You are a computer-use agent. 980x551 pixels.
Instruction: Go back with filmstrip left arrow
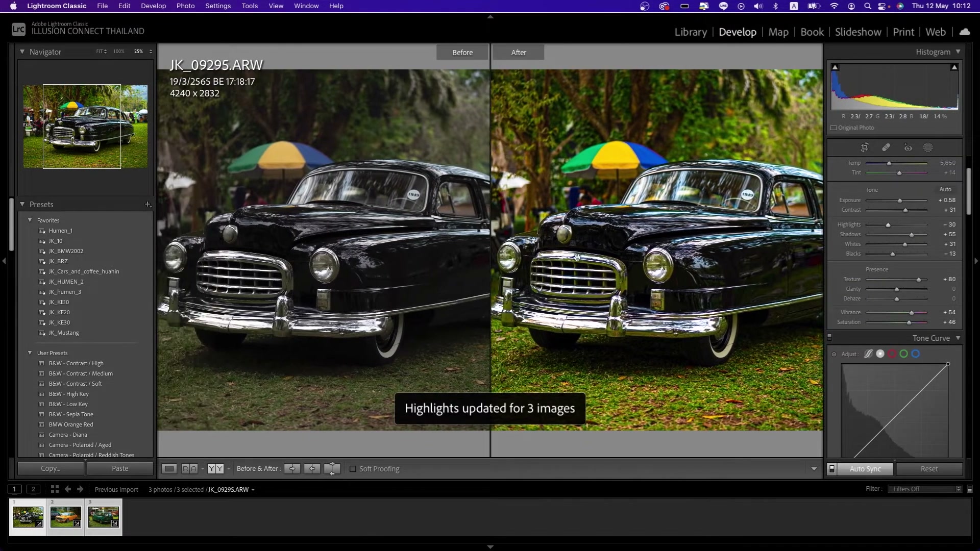click(68, 489)
